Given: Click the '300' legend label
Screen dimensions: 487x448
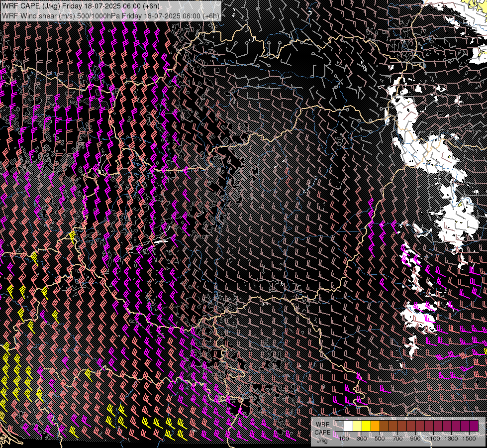Looking at the screenshot, I should [x=362, y=439].
